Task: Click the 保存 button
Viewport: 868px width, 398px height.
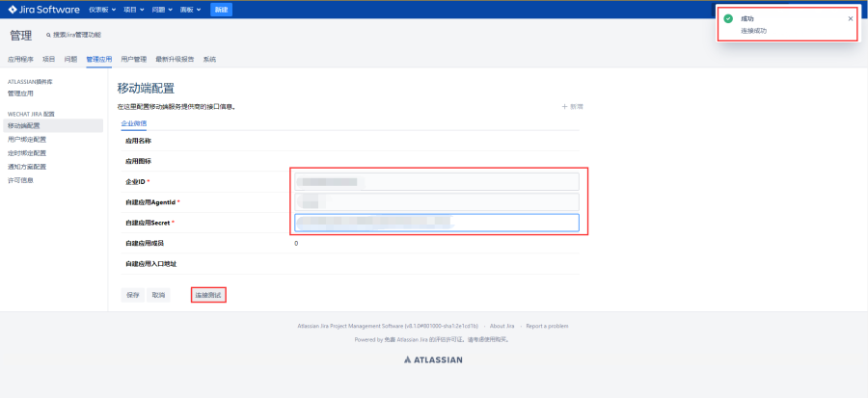Action: [133, 295]
